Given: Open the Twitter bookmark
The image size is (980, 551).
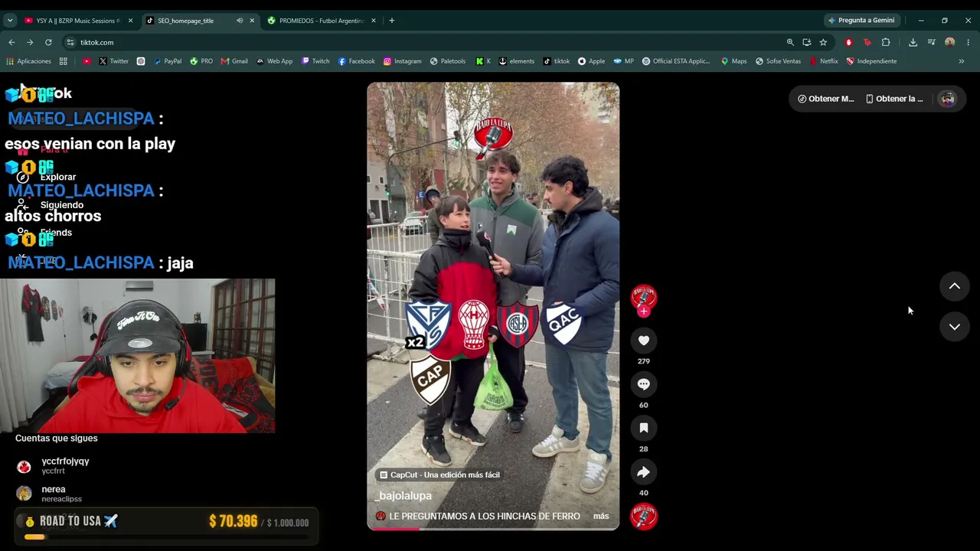Looking at the screenshot, I should (x=113, y=61).
